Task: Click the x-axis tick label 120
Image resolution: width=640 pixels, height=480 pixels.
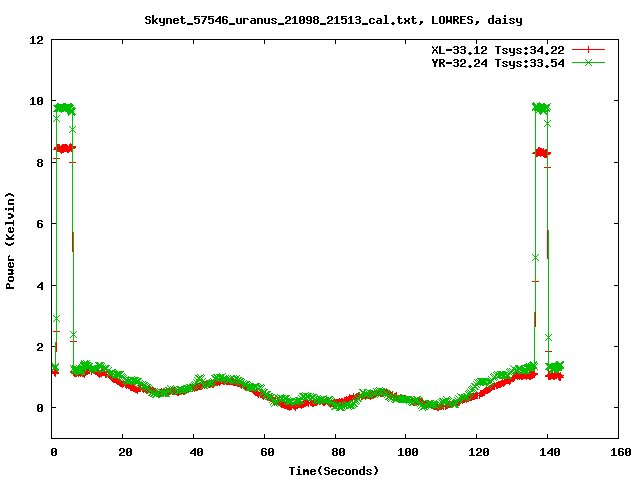Action: coord(479,452)
